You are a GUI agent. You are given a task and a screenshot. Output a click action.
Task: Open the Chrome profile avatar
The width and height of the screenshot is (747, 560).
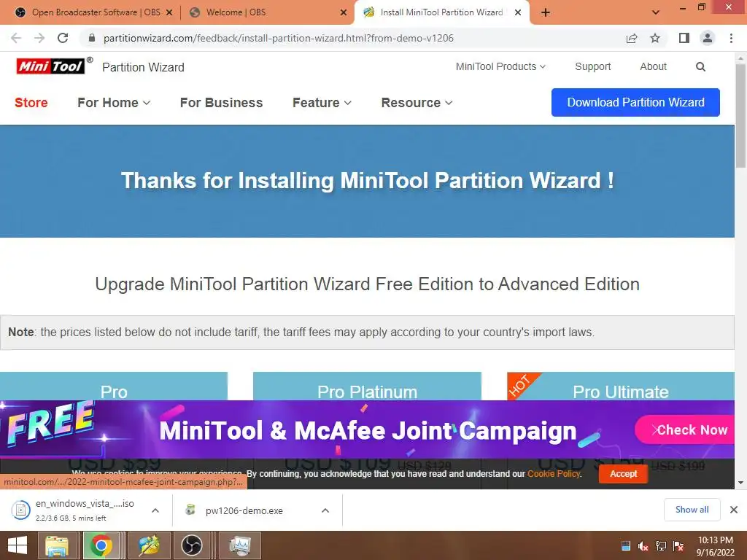pyautogui.click(x=708, y=38)
